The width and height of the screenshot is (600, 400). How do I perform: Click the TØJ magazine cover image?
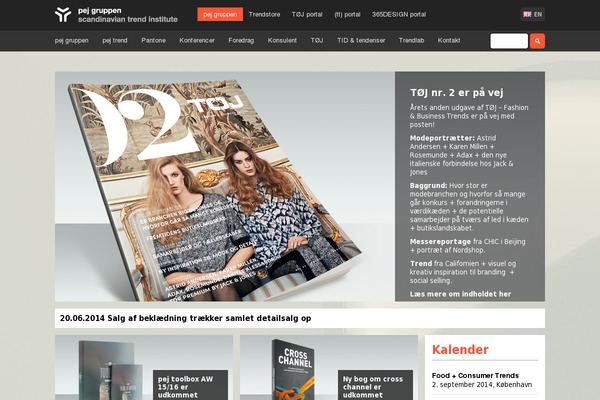214,190
